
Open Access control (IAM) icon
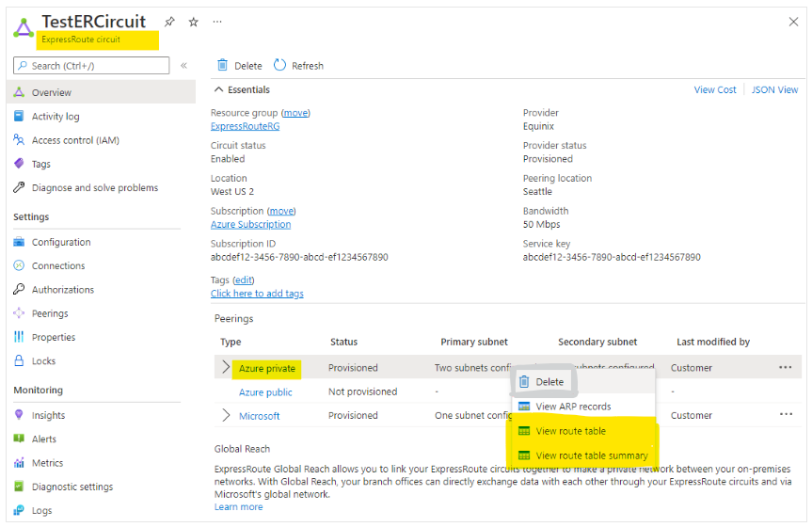tap(19, 139)
